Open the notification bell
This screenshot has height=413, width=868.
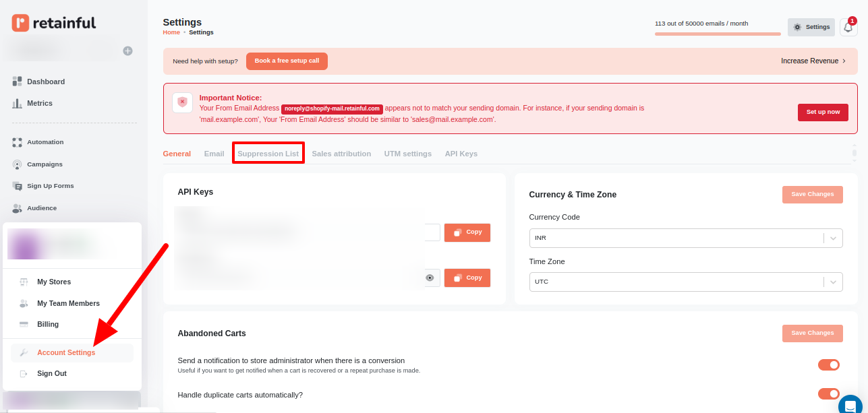pos(848,27)
